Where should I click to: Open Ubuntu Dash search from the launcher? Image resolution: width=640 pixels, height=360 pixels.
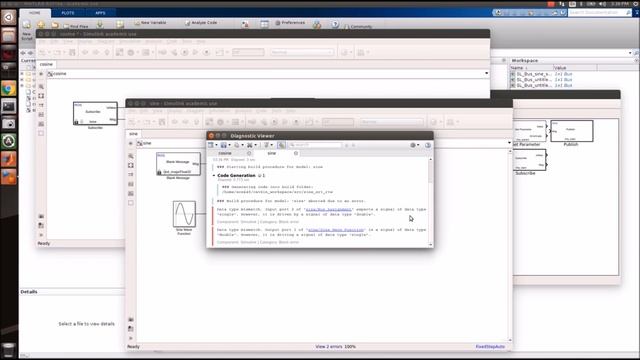pos(9,17)
